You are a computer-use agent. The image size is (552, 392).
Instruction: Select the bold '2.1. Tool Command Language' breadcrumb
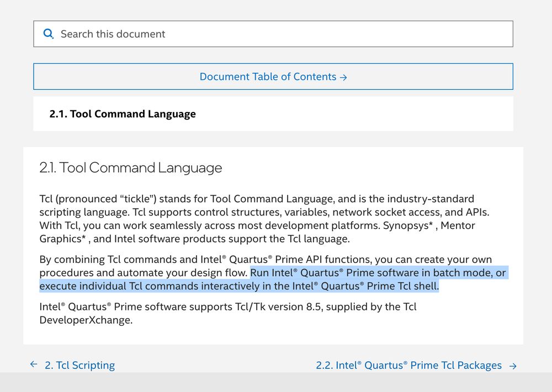coord(123,114)
